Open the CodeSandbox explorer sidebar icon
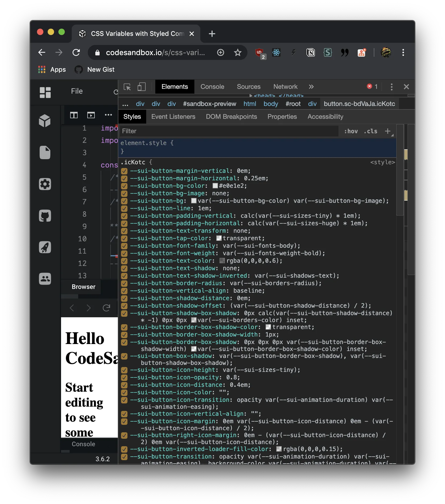Viewport: 445px width, 504px height. [x=45, y=121]
